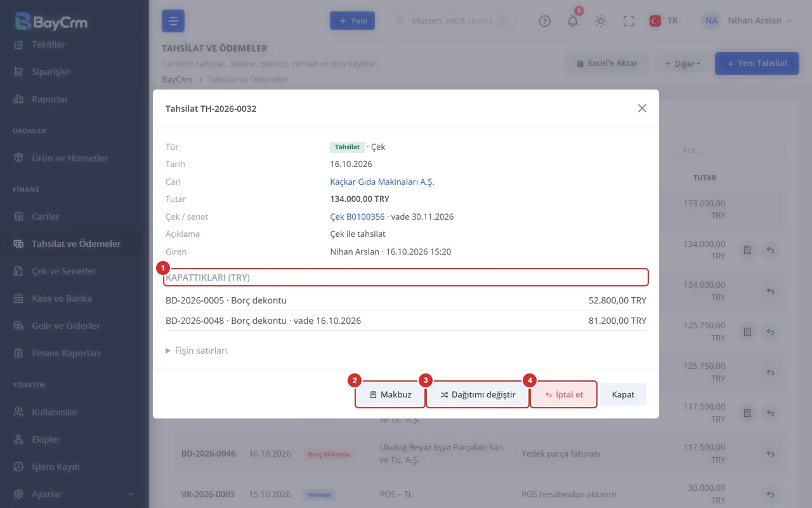Click the Kapat button
Screen dimensions: 812x508
coord(623,394)
